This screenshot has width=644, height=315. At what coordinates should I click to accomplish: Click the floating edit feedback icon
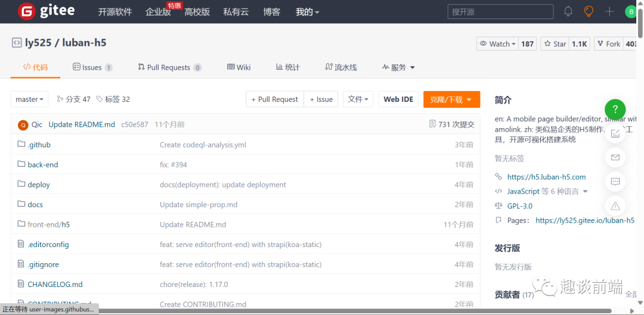point(615,133)
